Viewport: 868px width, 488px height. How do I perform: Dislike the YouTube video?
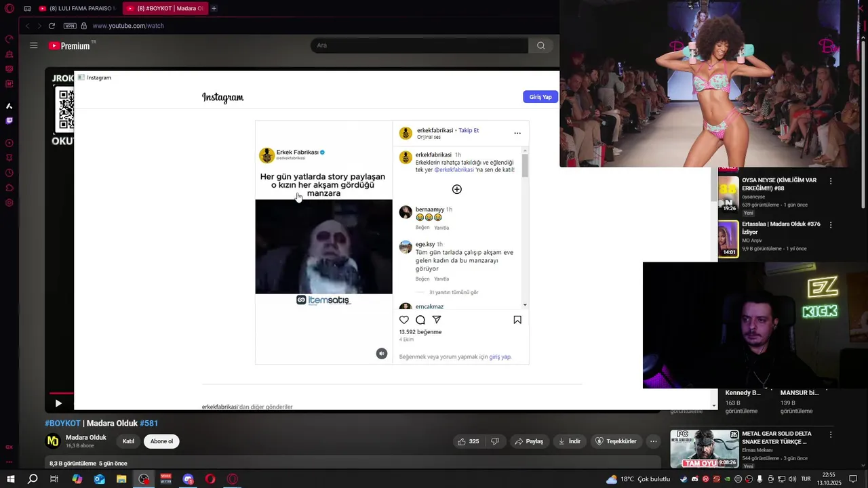pos(495,441)
